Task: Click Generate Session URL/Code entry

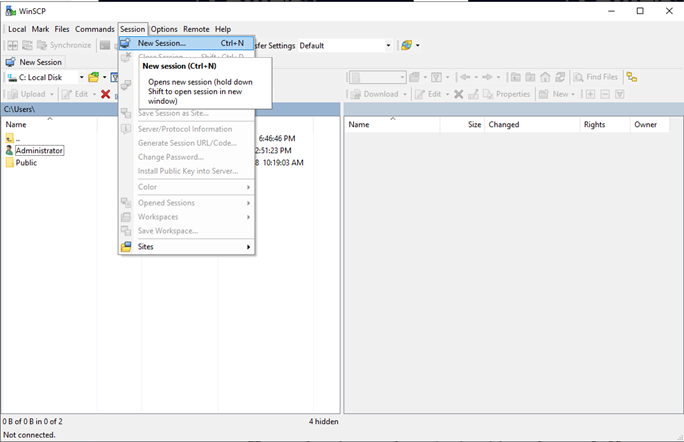Action: [187, 143]
